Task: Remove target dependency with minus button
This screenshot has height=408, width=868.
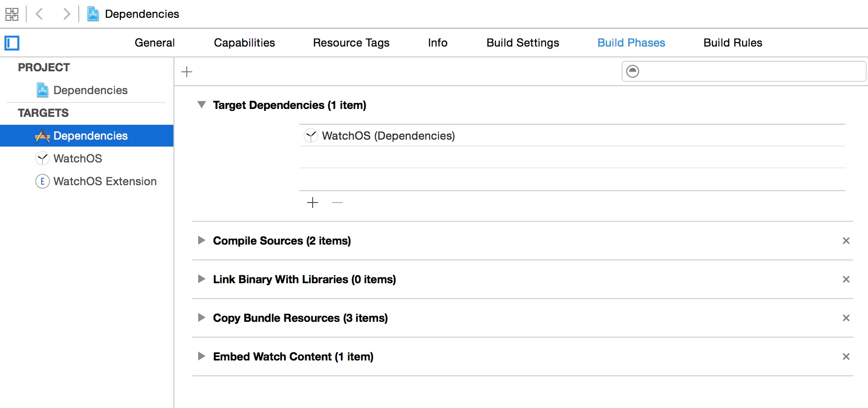Action: click(x=337, y=203)
